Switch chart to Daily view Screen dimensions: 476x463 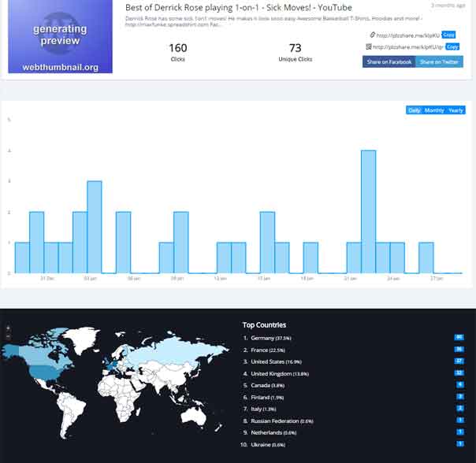414,110
